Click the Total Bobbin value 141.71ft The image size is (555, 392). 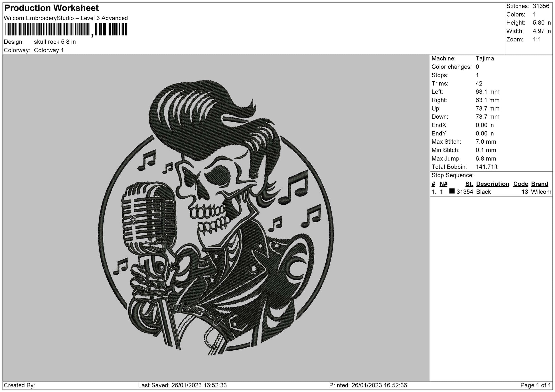tap(487, 167)
